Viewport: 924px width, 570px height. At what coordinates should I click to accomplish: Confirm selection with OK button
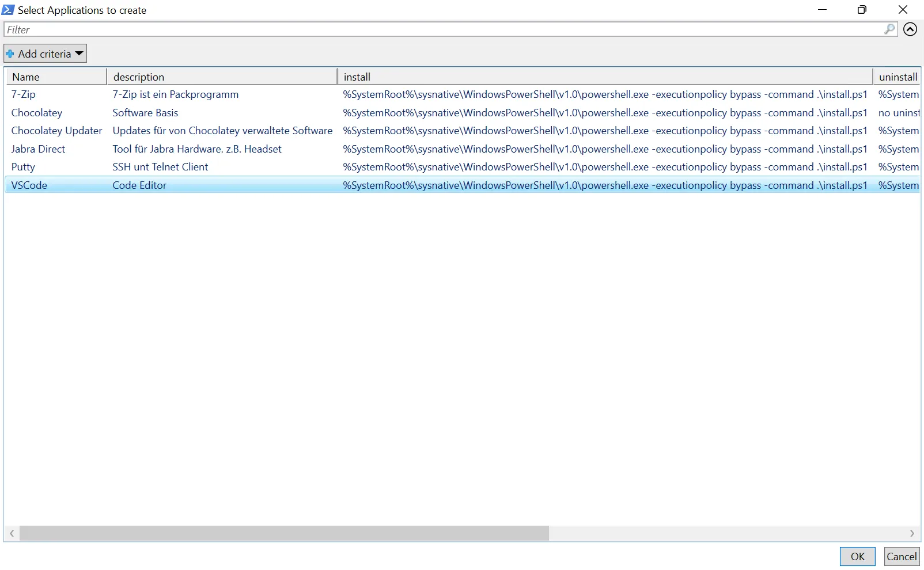(857, 557)
